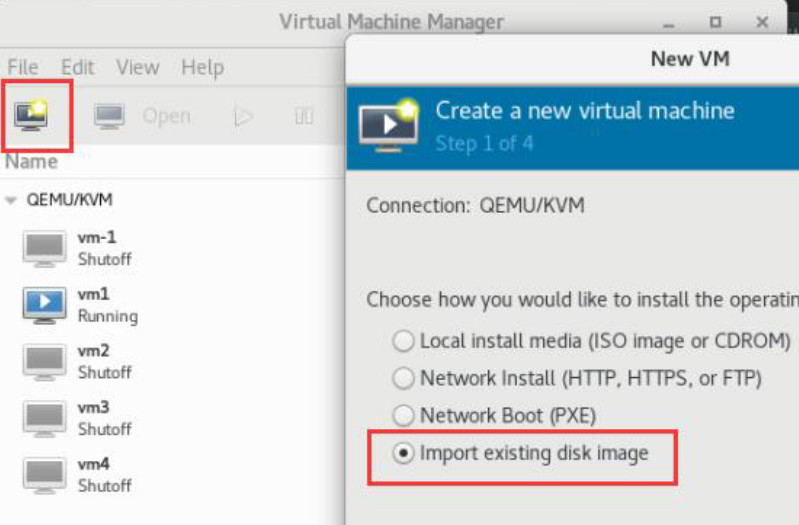This screenshot has width=799, height=525.
Task: Click the power on (play) toolbar icon
Action: pyautogui.click(x=244, y=117)
